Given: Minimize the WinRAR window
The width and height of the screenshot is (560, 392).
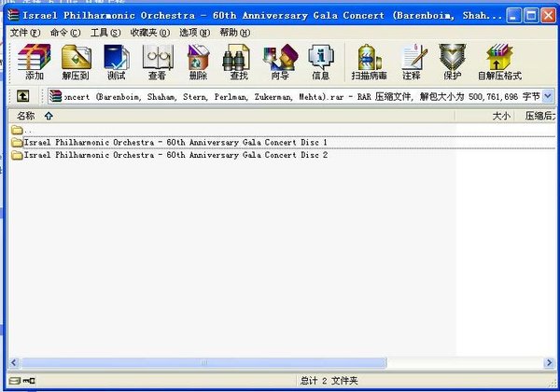Looking at the screenshot, I should [513, 16].
